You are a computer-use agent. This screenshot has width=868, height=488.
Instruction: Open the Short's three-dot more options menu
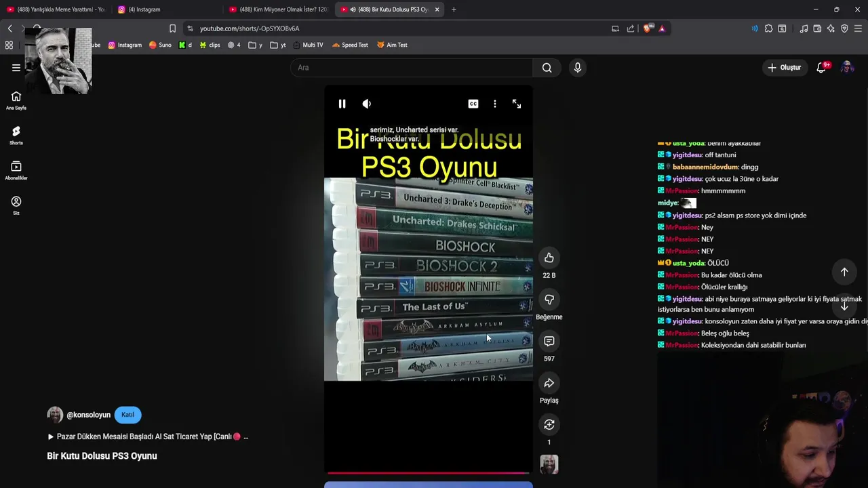[495, 104]
